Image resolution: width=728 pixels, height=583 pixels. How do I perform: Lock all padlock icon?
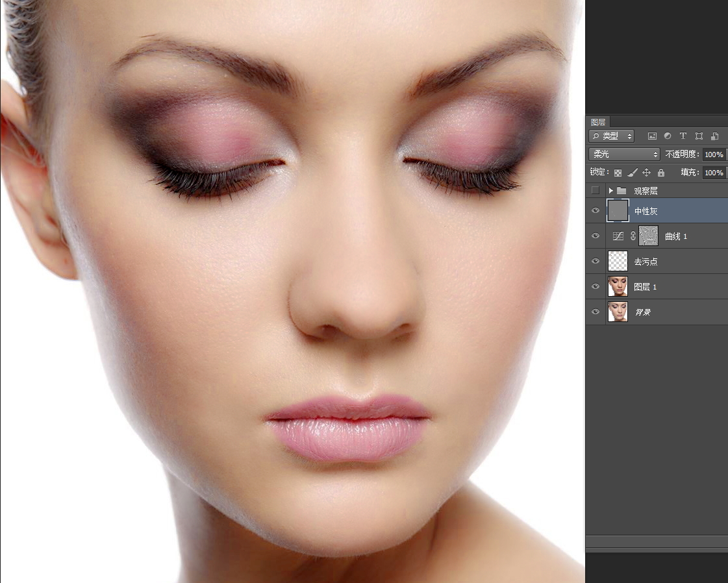pos(661,173)
